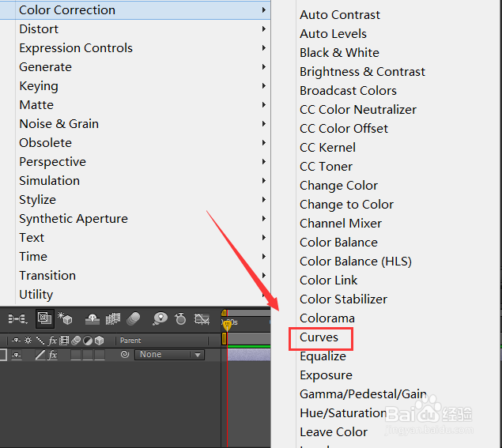This screenshot has width=502, height=448.
Task: Click the time navigator start bracket
Action: (224, 313)
